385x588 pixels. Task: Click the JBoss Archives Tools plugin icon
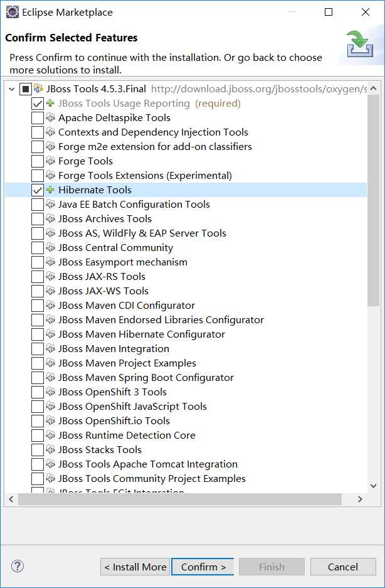click(51, 219)
